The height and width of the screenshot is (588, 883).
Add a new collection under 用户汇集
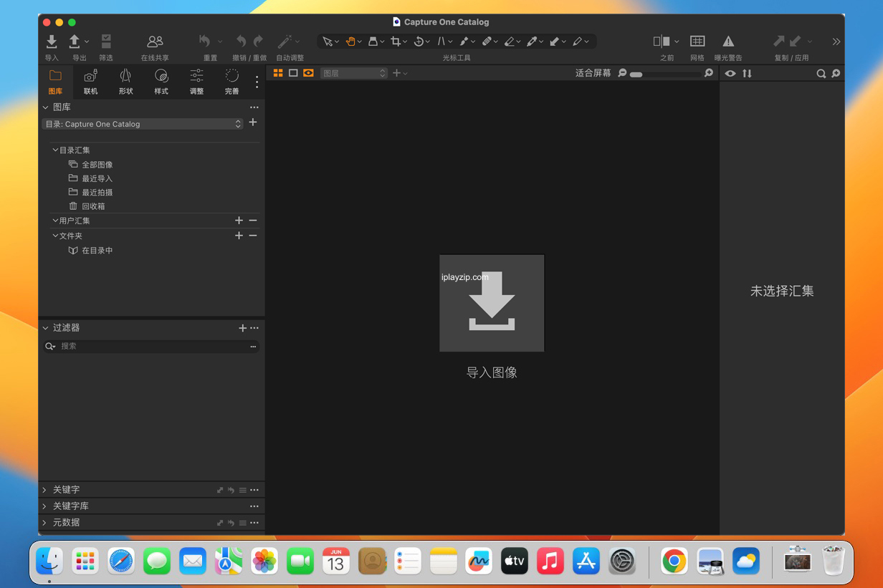(x=239, y=221)
